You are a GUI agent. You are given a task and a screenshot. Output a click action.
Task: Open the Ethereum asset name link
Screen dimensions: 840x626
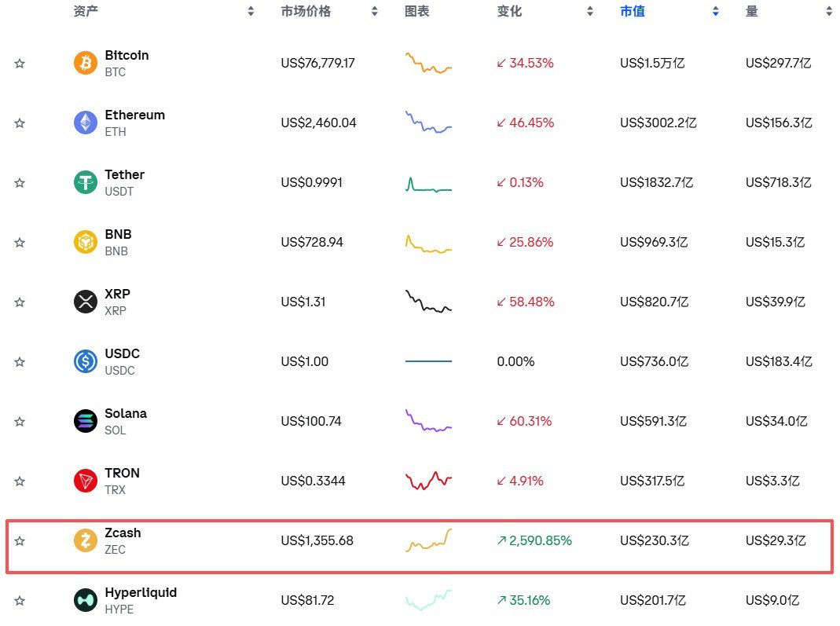(134, 115)
